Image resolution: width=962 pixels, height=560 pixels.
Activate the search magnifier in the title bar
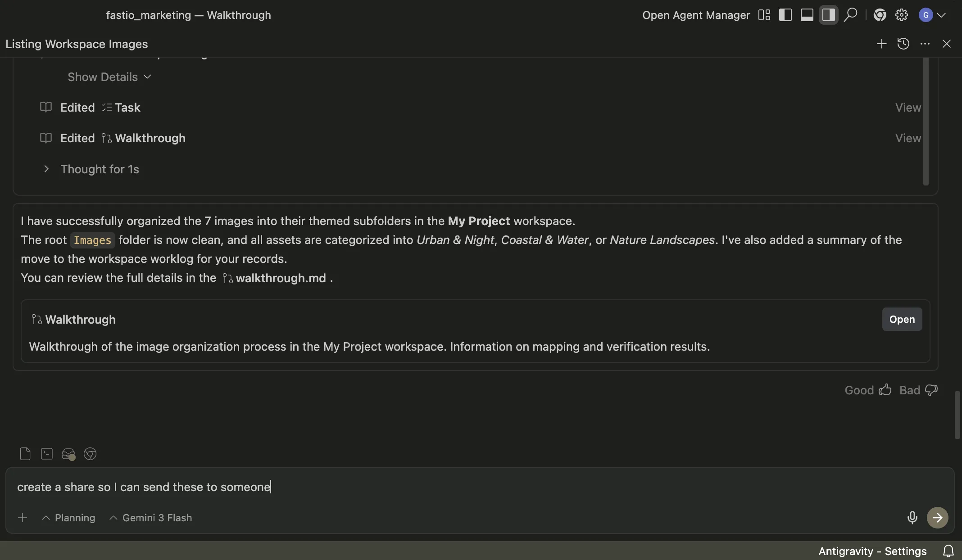pos(850,15)
